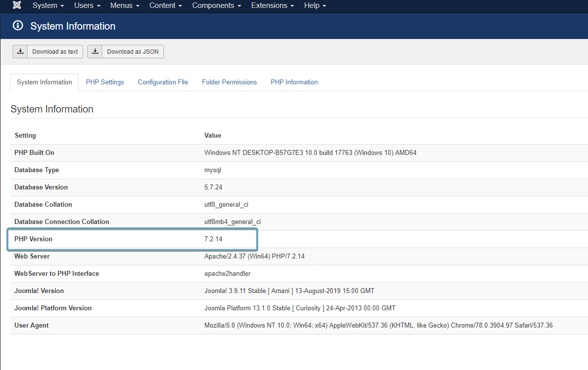The image size is (588, 370).
Task: Click the Joomla logo icon
Action: (17, 5)
